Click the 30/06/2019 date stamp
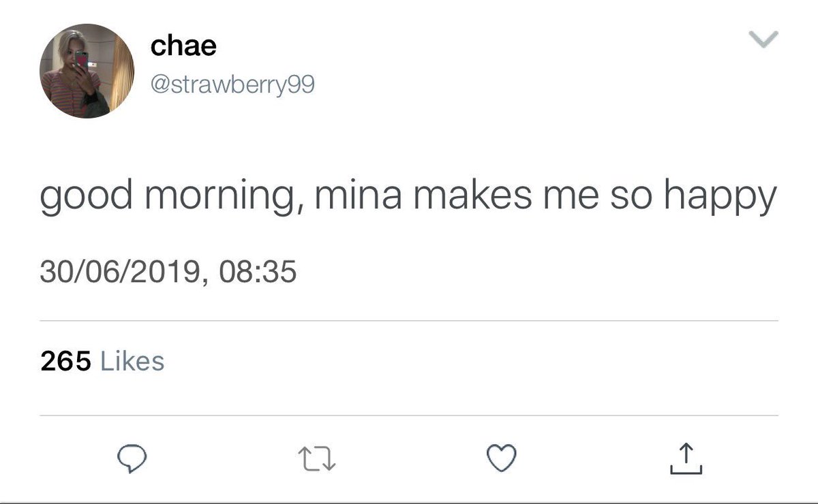 point(120,273)
